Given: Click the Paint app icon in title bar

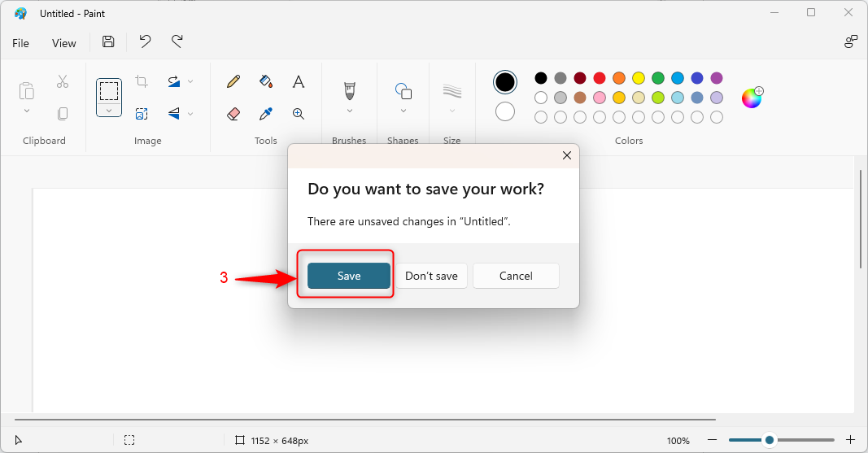Looking at the screenshot, I should 21,13.
